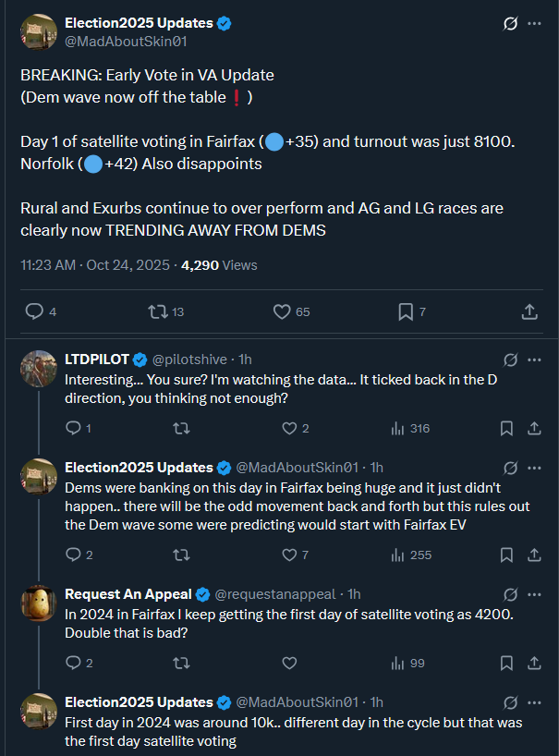Open Grok icon on main post

[509, 24]
